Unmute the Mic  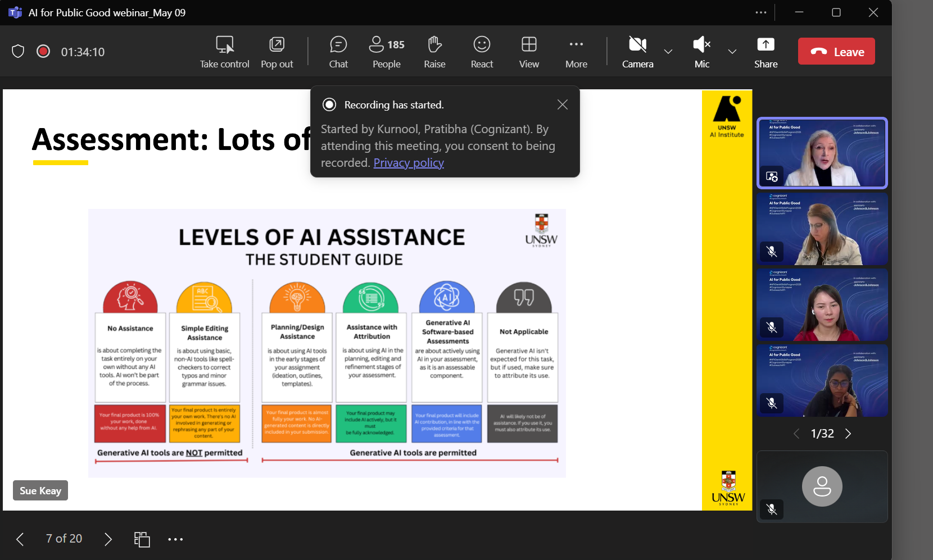pos(701,51)
